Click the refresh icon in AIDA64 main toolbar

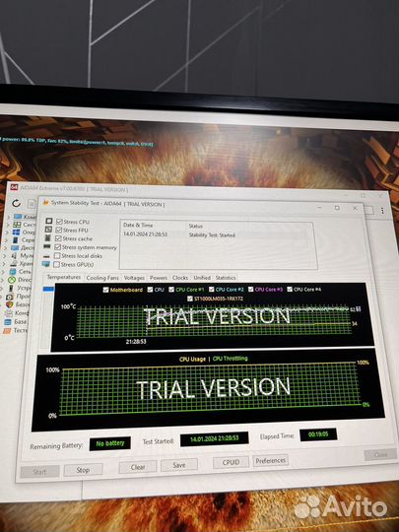click(16, 203)
